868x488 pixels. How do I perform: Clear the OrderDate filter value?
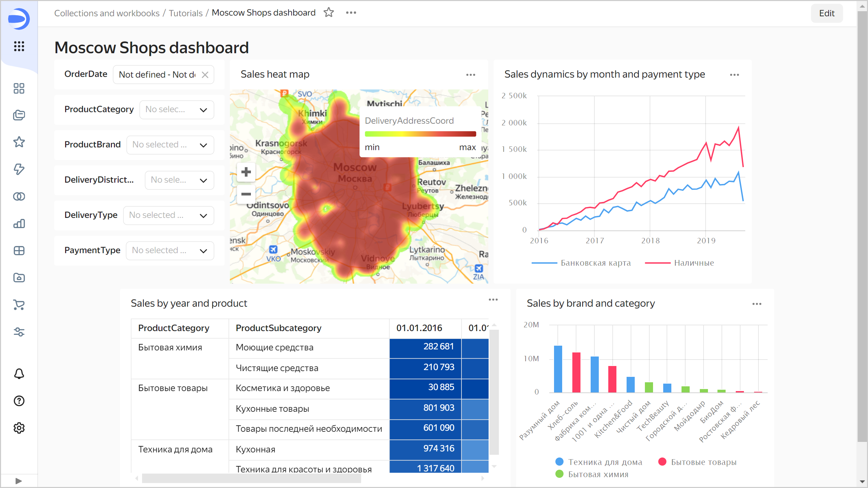click(x=205, y=75)
